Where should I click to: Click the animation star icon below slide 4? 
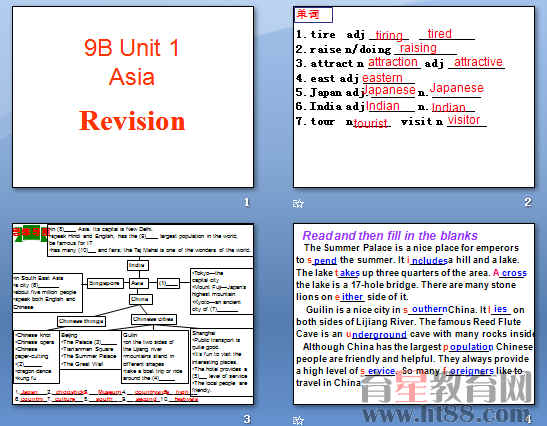coord(298,420)
